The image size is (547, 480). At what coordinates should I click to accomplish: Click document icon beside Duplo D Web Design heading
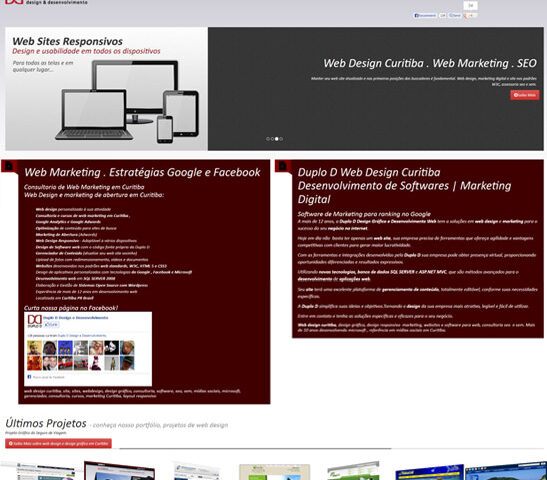coord(283,166)
